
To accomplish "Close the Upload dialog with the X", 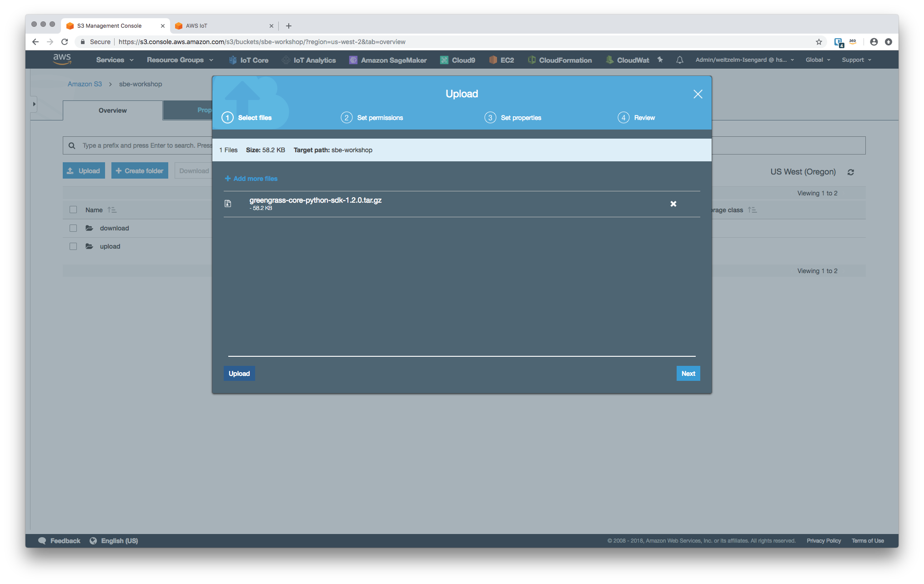I will click(x=698, y=94).
